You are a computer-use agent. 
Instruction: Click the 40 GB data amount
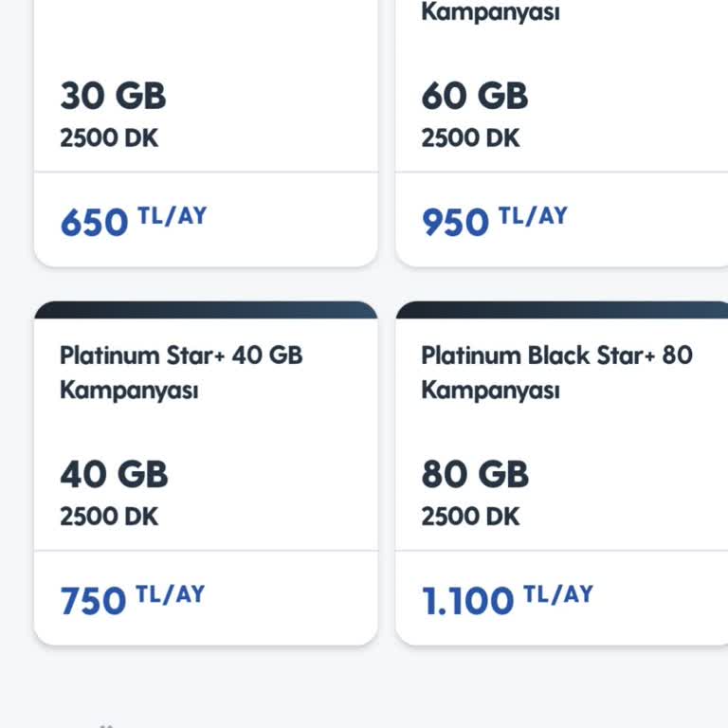(x=114, y=474)
